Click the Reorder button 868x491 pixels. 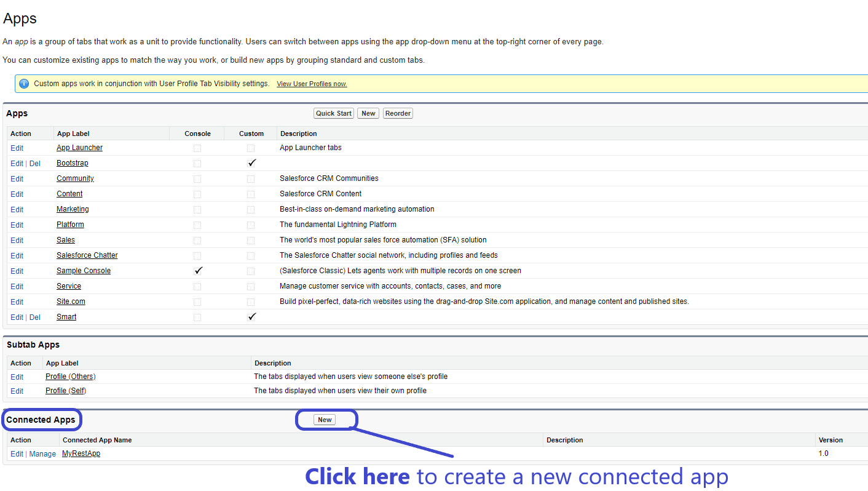click(x=398, y=113)
